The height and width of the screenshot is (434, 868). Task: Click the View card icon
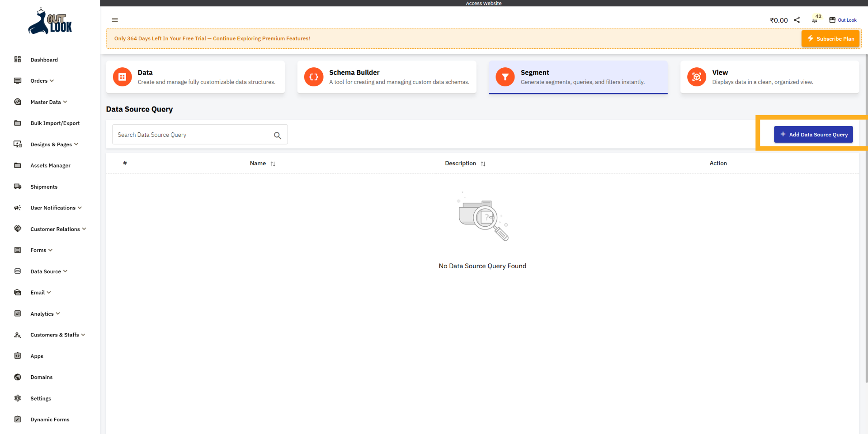click(x=696, y=77)
